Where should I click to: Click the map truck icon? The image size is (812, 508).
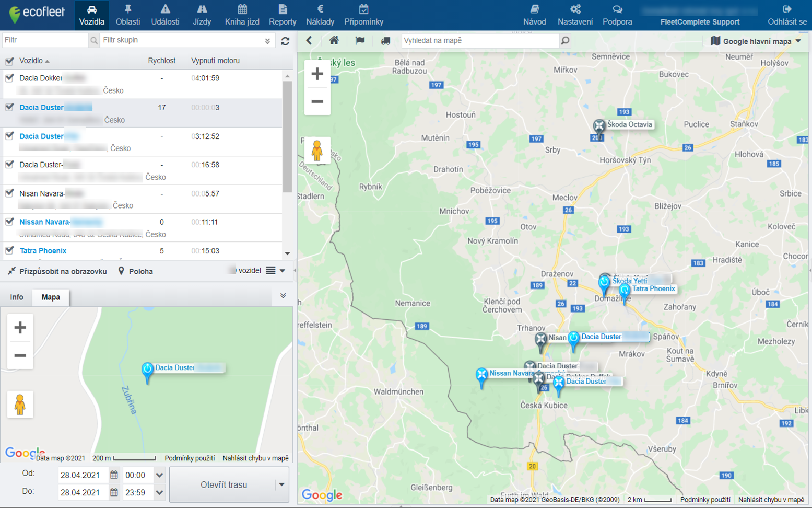point(385,41)
